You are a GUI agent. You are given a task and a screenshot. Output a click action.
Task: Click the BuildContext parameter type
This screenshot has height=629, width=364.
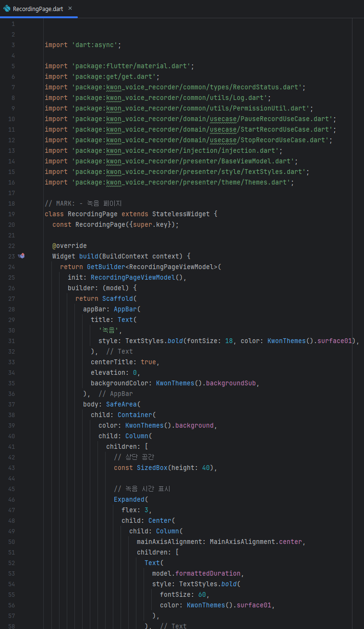tap(125, 256)
